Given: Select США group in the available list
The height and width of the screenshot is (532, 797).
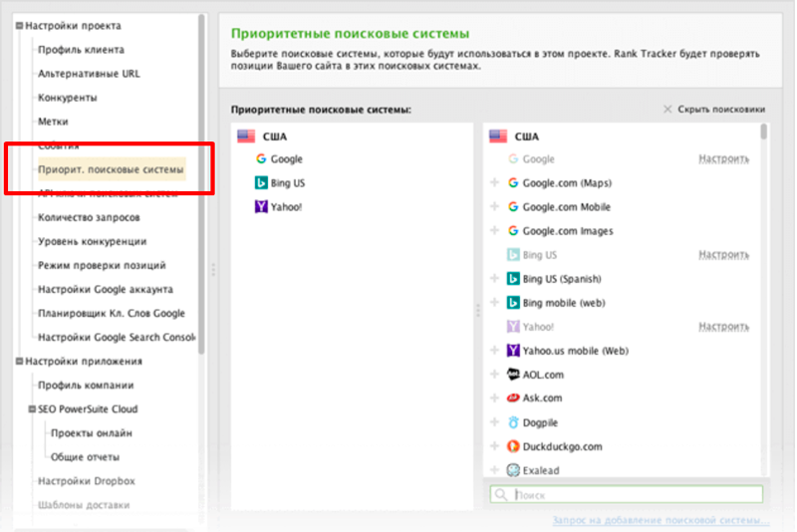Looking at the screenshot, I should pyautogui.click(x=527, y=136).
